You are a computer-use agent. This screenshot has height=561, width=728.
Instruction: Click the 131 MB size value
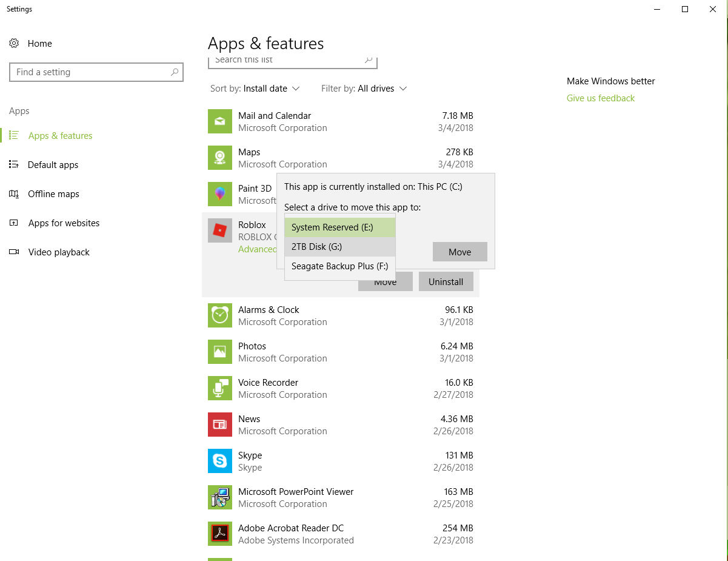pyautogui.click(x=459, y=455)
